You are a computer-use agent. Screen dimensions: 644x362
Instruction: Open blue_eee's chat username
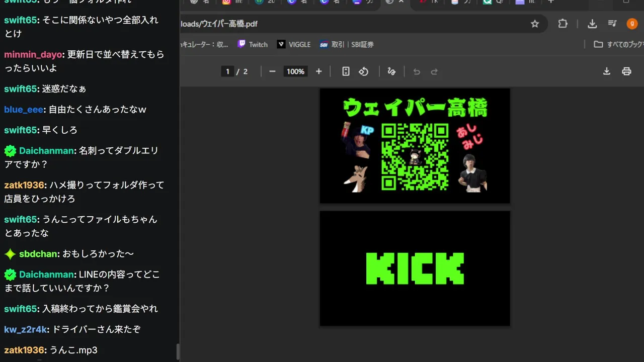click(24, 109)
